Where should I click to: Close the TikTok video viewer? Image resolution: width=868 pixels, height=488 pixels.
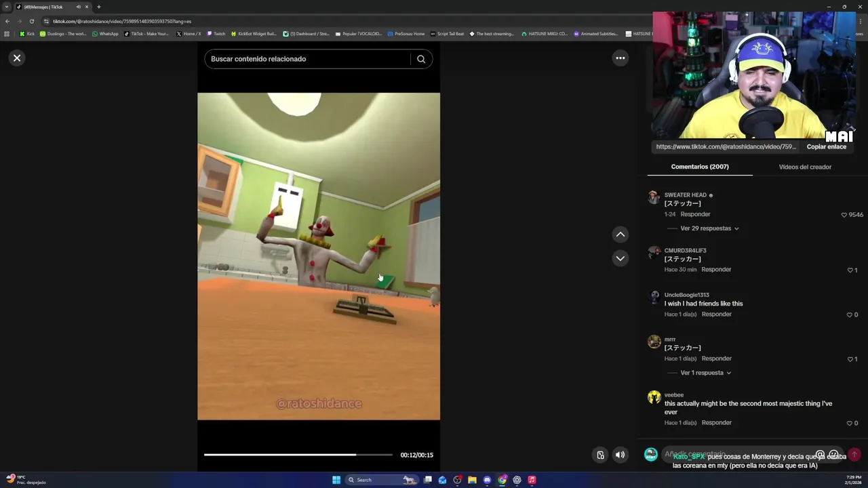[17, 58]
